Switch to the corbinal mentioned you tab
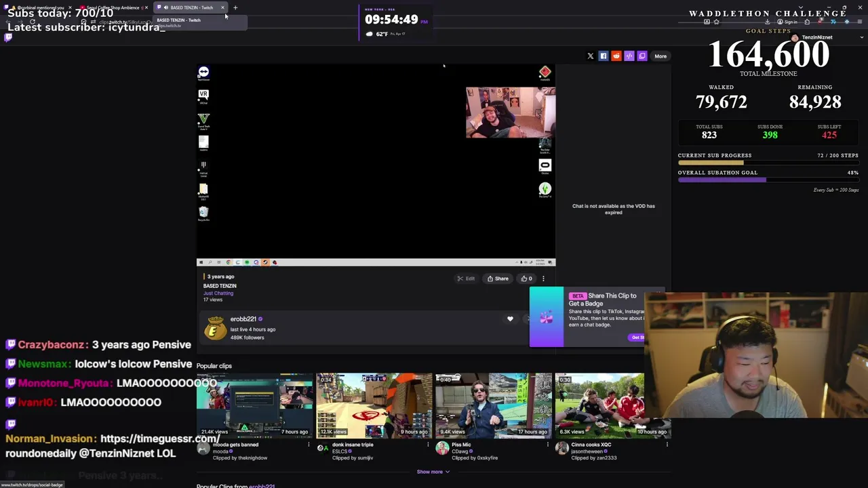 37,7
